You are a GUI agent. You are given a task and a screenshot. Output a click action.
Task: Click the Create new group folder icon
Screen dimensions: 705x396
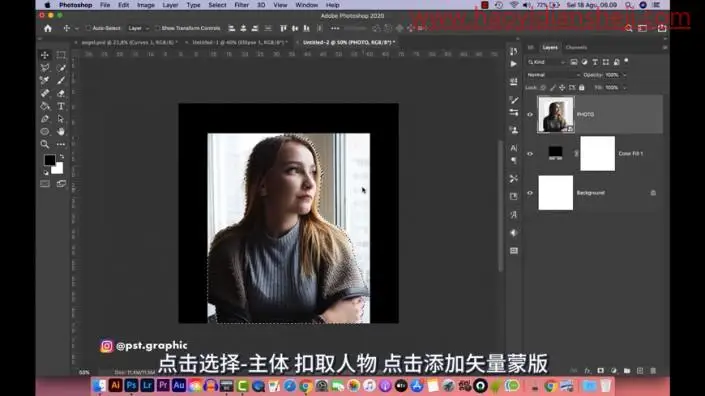point(627,371)
